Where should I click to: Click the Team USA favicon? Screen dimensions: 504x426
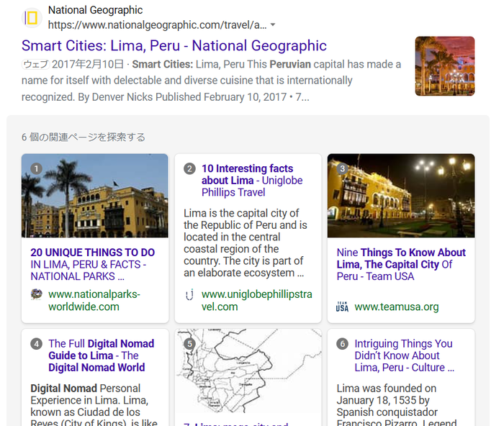click(x=342, y=307)
